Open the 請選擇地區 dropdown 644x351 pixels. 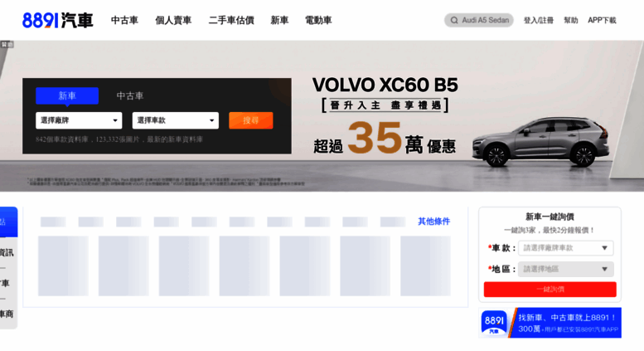(565, 269)
